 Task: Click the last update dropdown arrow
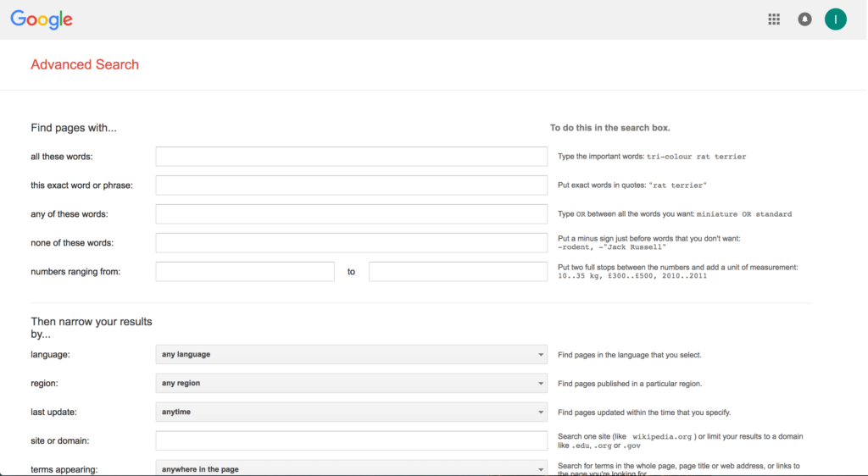(x=541, y=412)
